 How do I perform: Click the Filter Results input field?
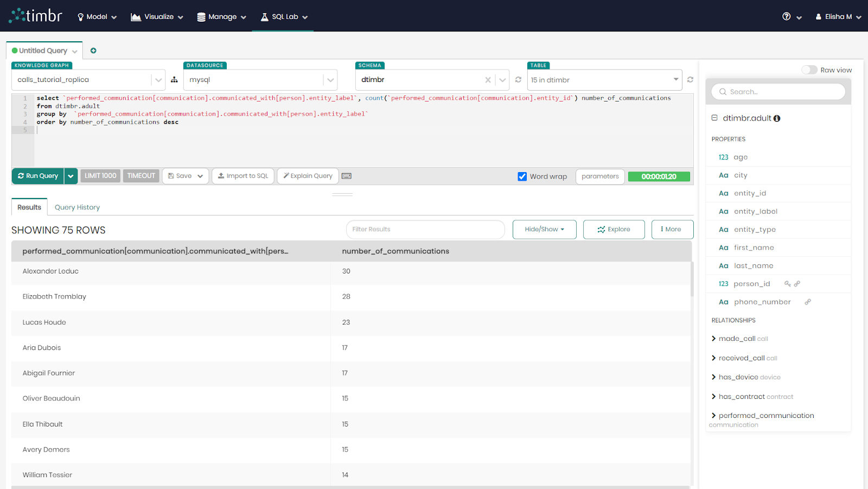point(425,230)
